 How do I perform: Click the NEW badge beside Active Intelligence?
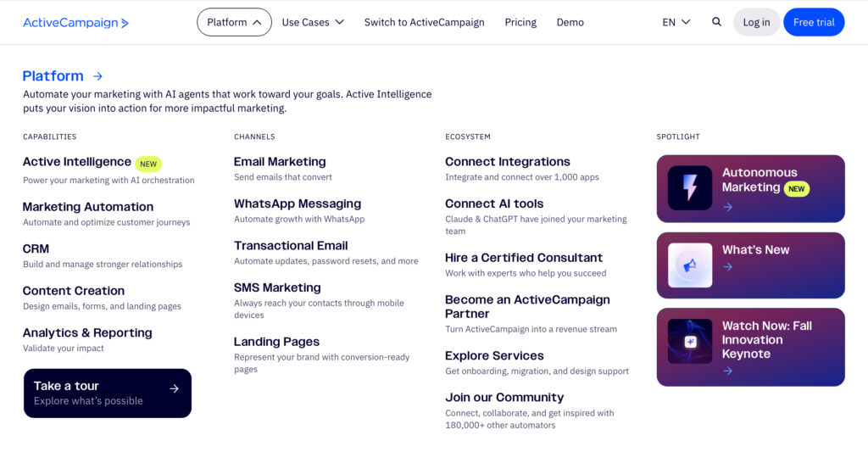tap(148, 164)
